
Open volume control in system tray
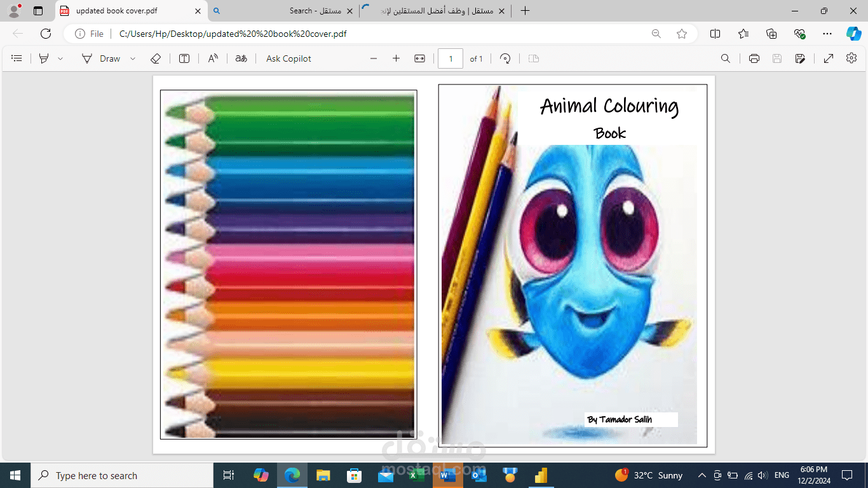tap(763, 475)
